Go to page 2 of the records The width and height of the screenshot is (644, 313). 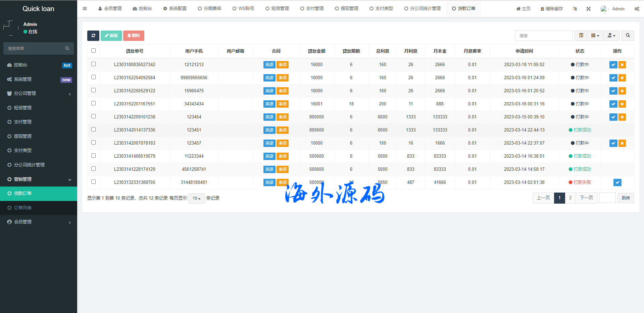pos(570,198)
